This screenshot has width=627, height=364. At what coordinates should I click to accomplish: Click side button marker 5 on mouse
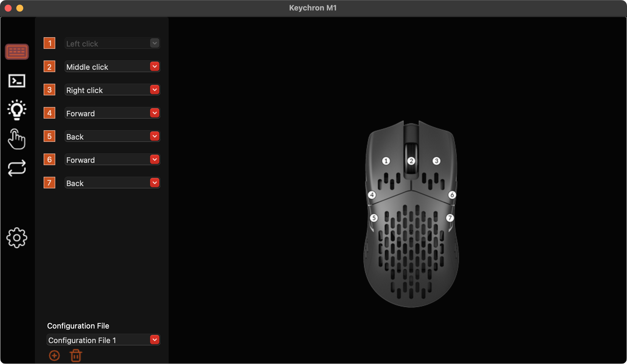pos(374,218)
